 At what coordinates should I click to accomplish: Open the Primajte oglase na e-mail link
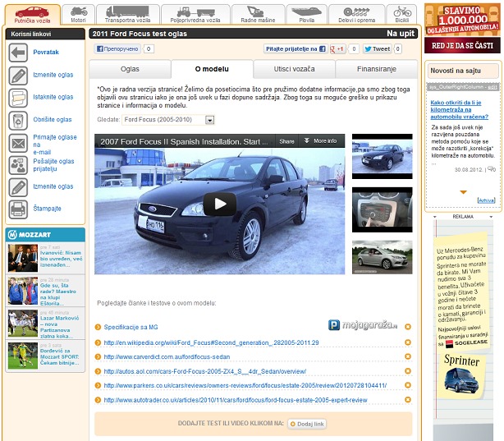pyautogui.click(x=55, y=145)
